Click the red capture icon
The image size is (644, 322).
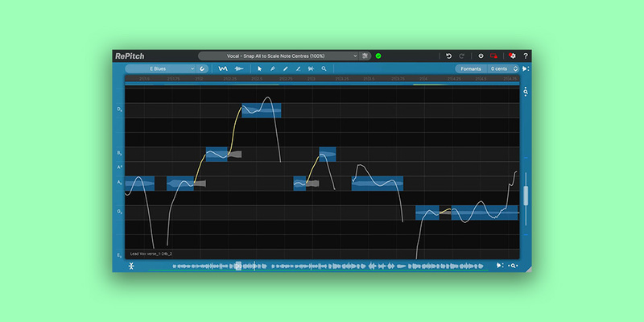493,56
